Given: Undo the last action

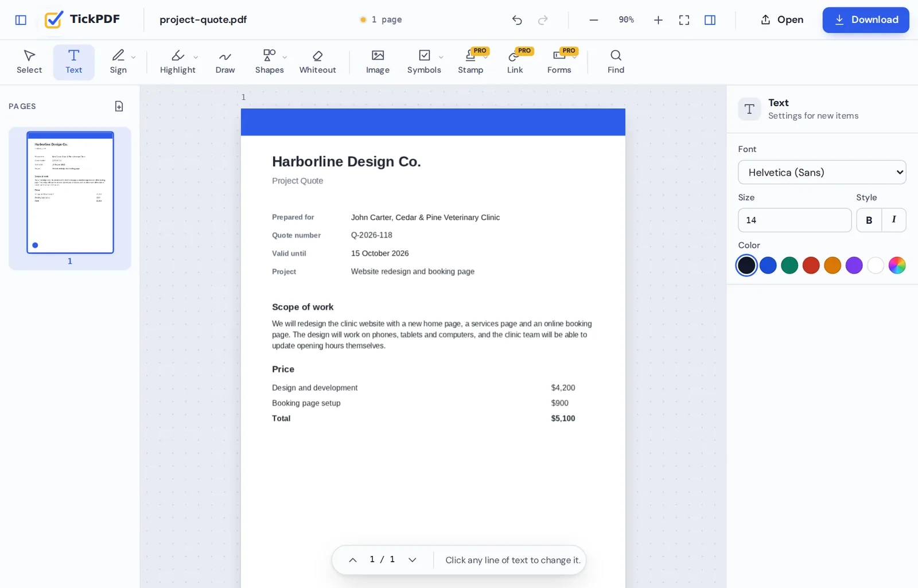Looking at the screenshot, I should (x=517, y=20).
